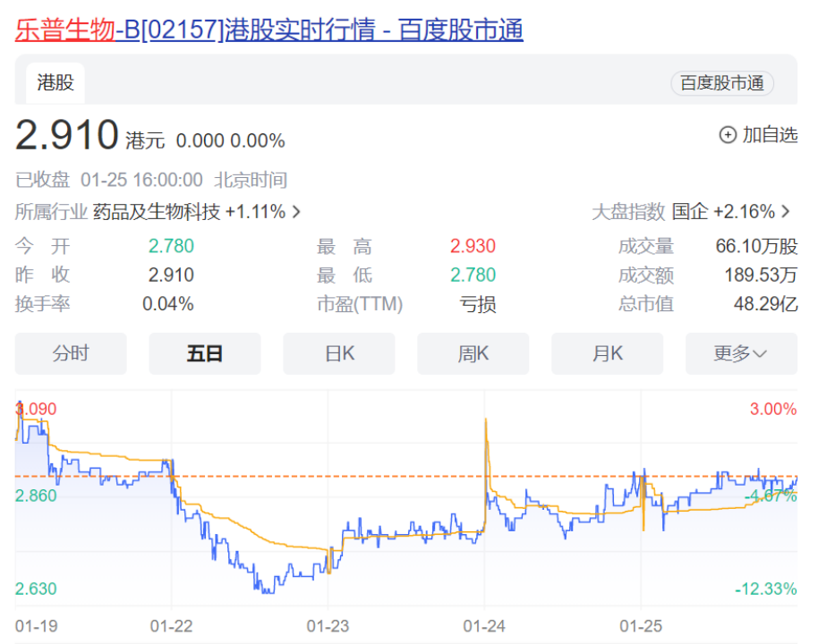Click the chart date label 01-25
The image size is (818, 644).
[x=641, y=626]
